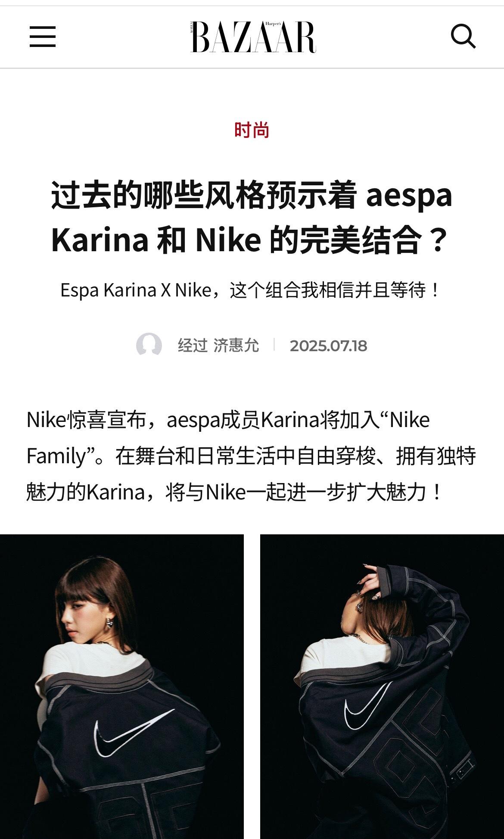The height and width of the screenshot is (839, 504).
Task: Open right photo with raised arm pose
Action: 382,686
